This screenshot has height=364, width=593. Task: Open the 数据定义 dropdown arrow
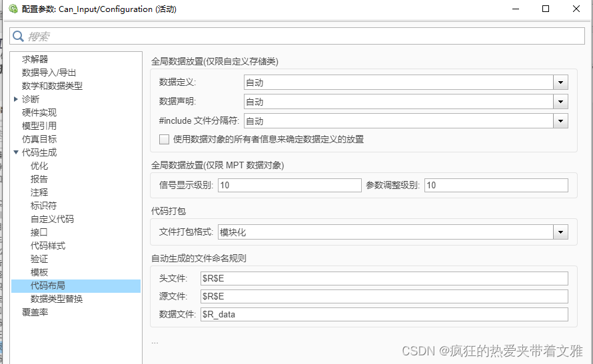click(560, 83)
